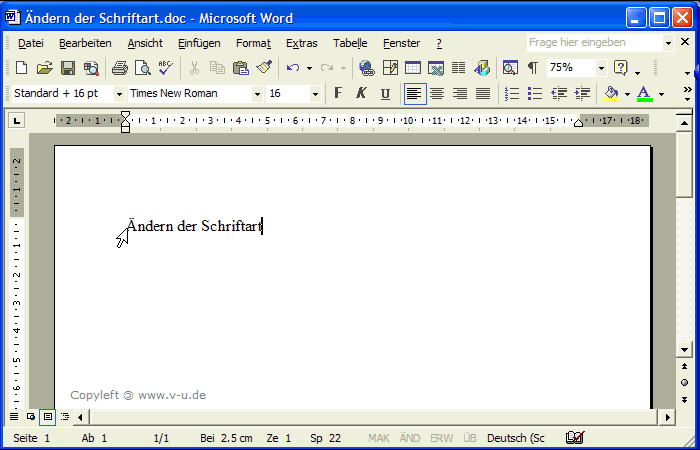This screenshot has height=450, width=700.
Task: Paste from clipboard icon
Action: pos(241,68)
